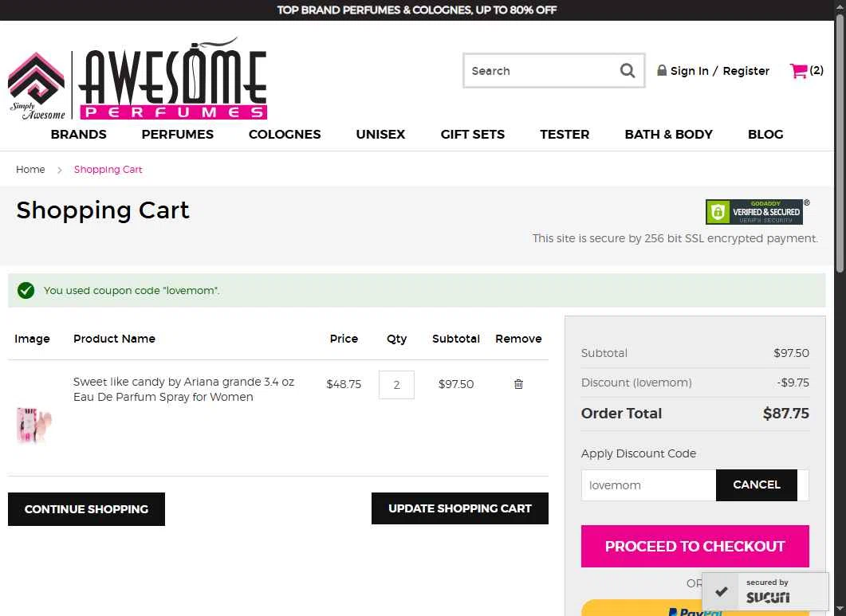Image resolution: width=846 pixels, height=616 pixels.
Task: Go to the Blog page
Action: tap(765, 135)
